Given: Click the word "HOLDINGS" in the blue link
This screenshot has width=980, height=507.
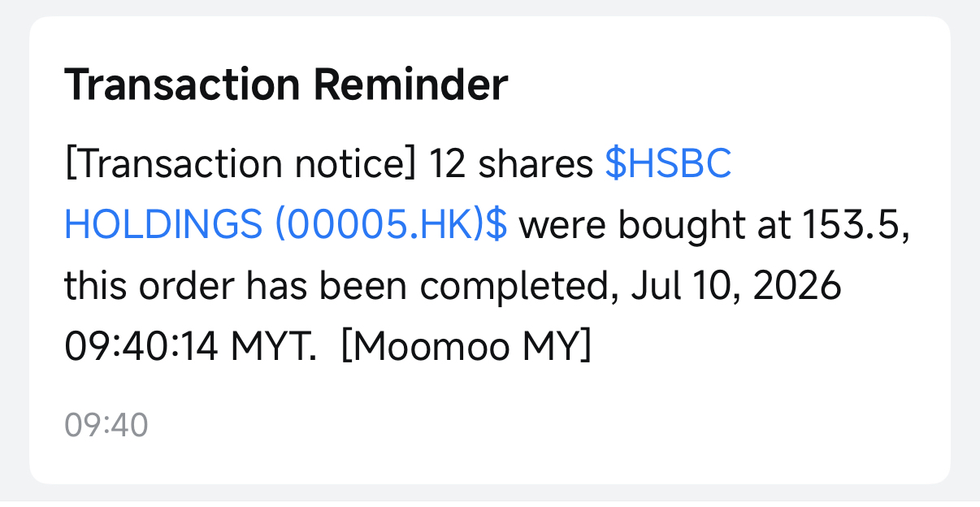Looking at the screenshot, I should 164,226.
